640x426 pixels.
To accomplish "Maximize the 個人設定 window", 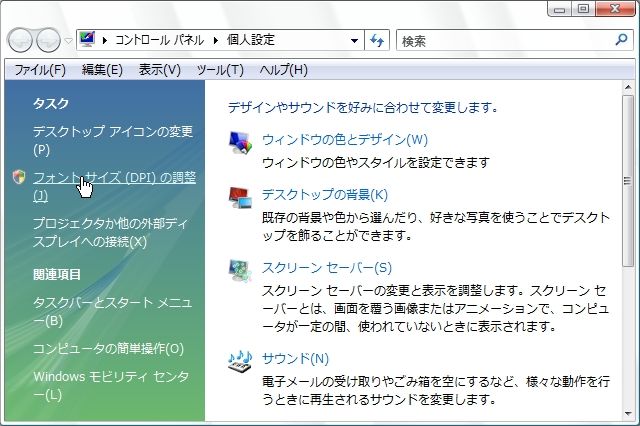I will tap(583, 9).
